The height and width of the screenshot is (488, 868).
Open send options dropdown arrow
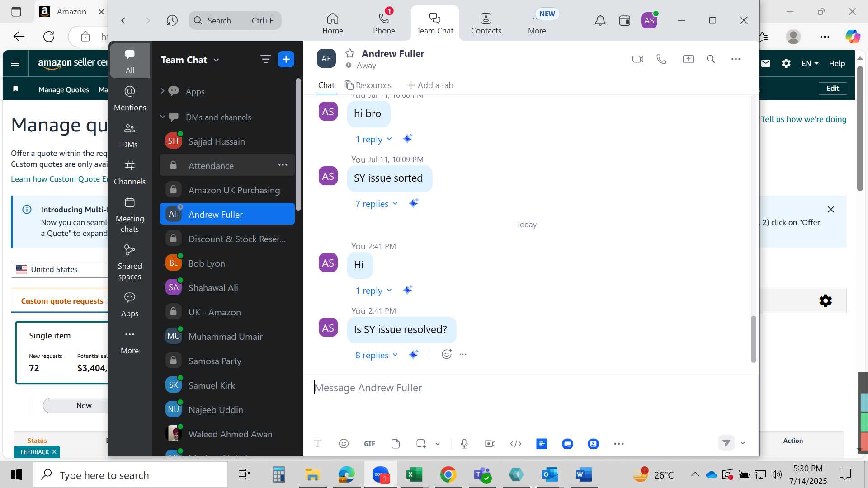point(742,443)
